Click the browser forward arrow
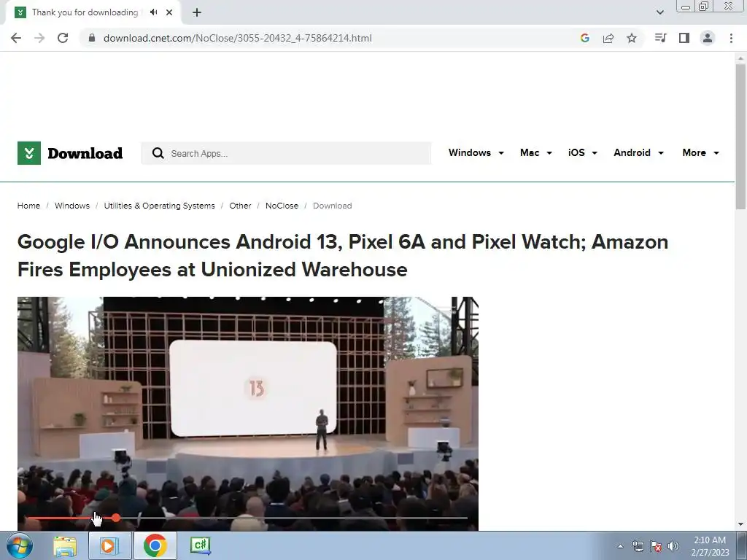747x560 pixels. (39, 38)
